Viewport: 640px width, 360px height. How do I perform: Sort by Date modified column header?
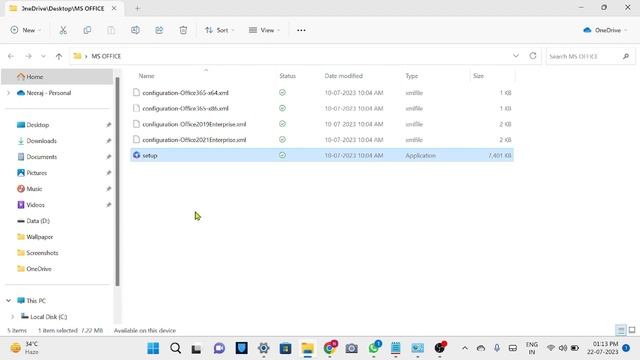click(344, 76)
